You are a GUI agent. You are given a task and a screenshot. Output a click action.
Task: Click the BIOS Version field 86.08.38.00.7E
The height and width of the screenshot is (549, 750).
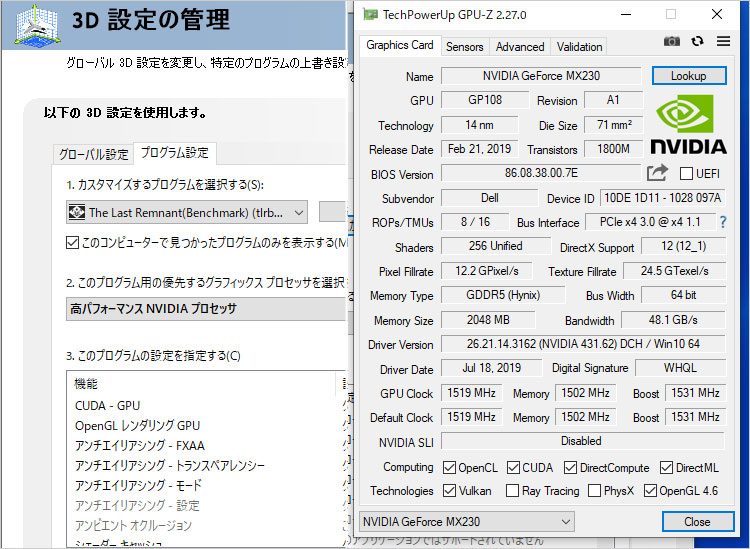tap(540, 173)
